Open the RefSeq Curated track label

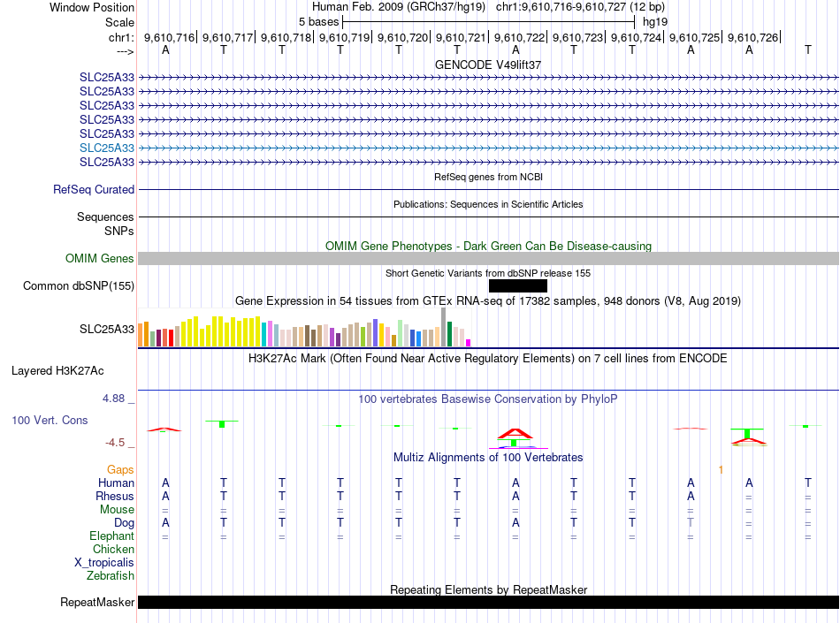[94, 189]
